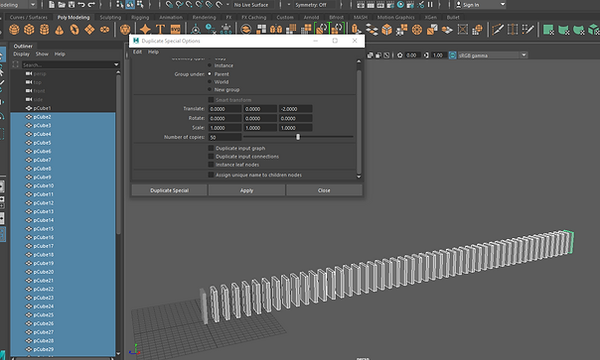The image size is (600, 360).
Task: Create polygon Type text with T icon
Action: tap(160, 29)
